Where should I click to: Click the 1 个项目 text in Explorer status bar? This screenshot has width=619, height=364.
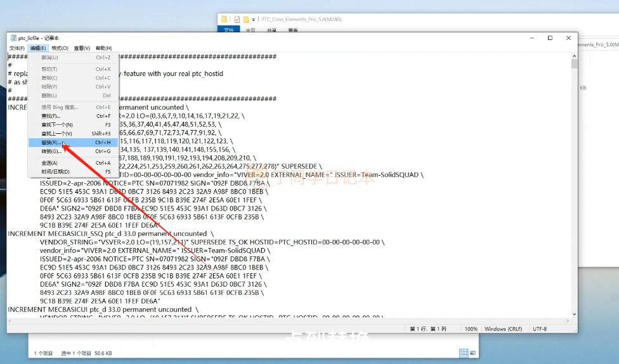tap(43, 353)
